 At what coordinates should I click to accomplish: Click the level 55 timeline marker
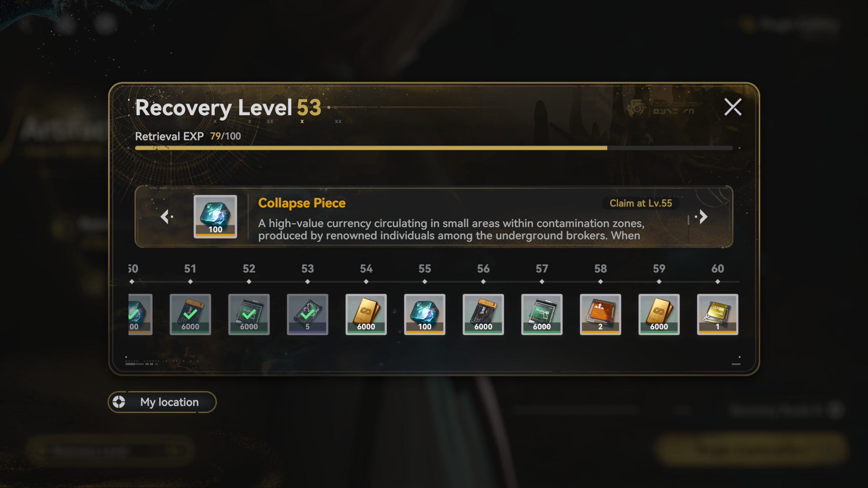click(x=425, y=282)
